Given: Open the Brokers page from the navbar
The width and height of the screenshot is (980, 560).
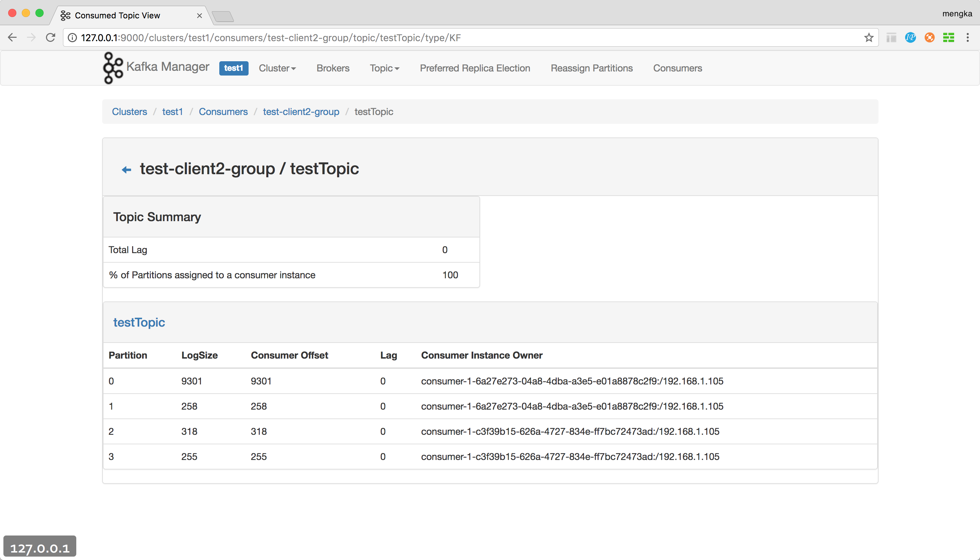Looking at the screenshot, I should click(x=333, y=68).
